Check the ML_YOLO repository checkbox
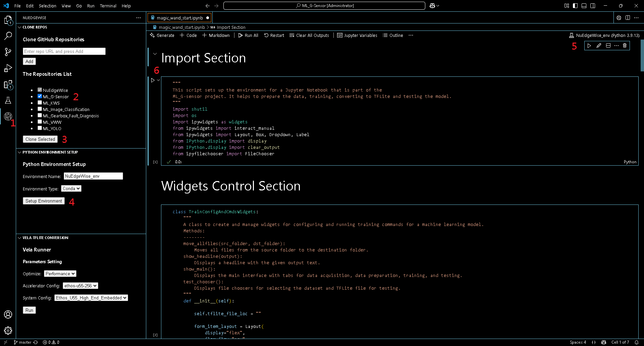The height and width of the screenshot is (346, 644). click(40, 128)
